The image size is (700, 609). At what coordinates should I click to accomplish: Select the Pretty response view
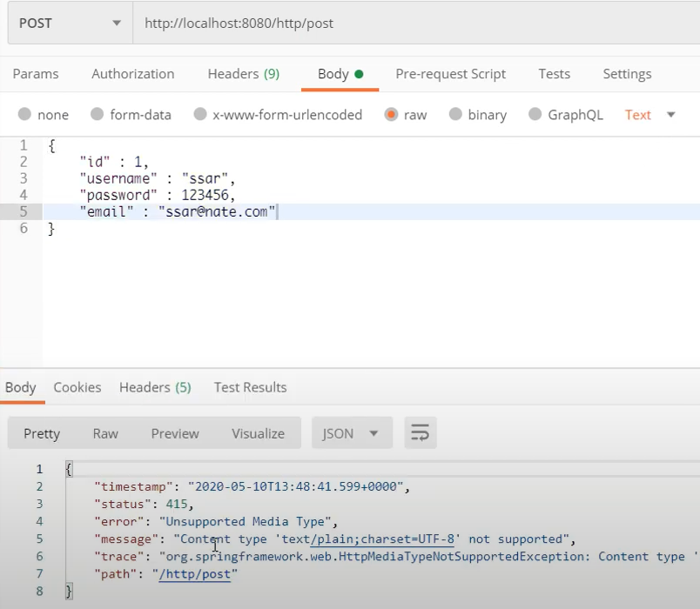coord(42,433)
